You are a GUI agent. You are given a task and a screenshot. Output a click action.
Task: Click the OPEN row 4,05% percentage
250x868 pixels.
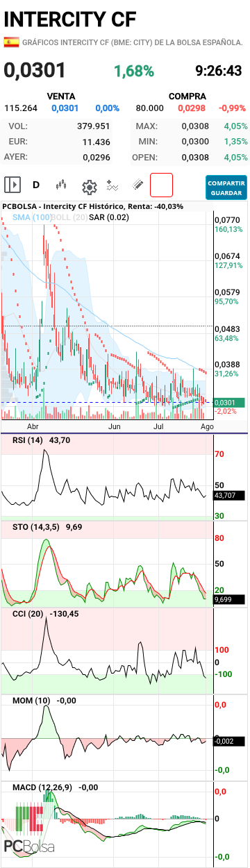235,157
